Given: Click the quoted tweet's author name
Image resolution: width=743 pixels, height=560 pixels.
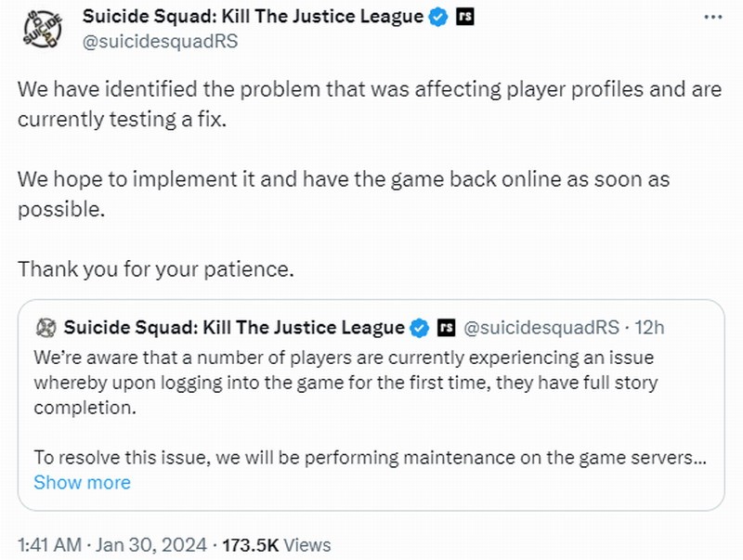Looking at the screenshot, I should tap(234, 328).
